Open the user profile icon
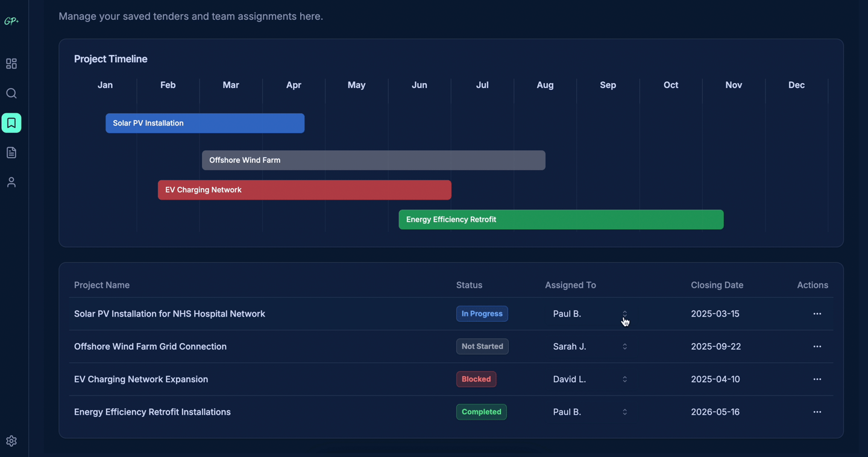Screen dimensions: 868x457 (11, 182)
